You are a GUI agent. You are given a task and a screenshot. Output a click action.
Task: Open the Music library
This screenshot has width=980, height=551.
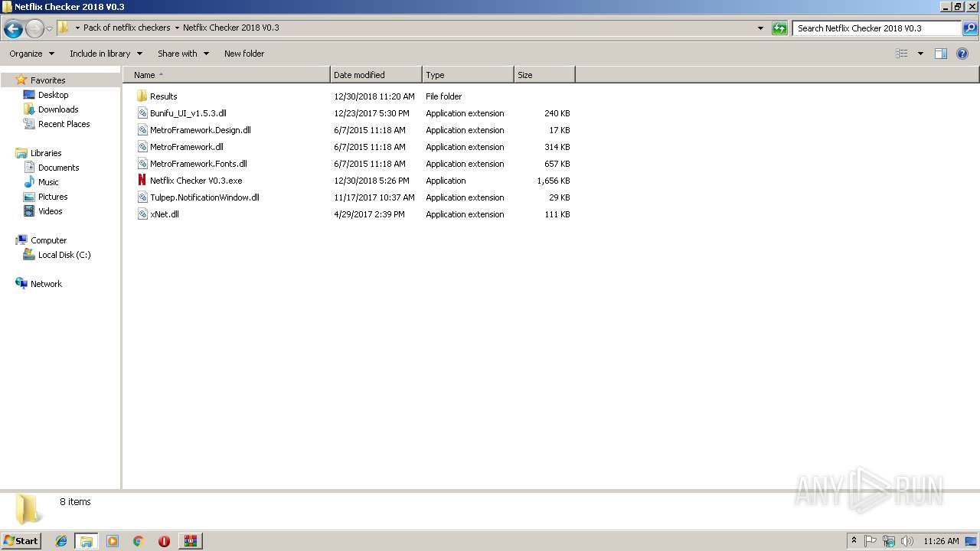coord(48,182)
